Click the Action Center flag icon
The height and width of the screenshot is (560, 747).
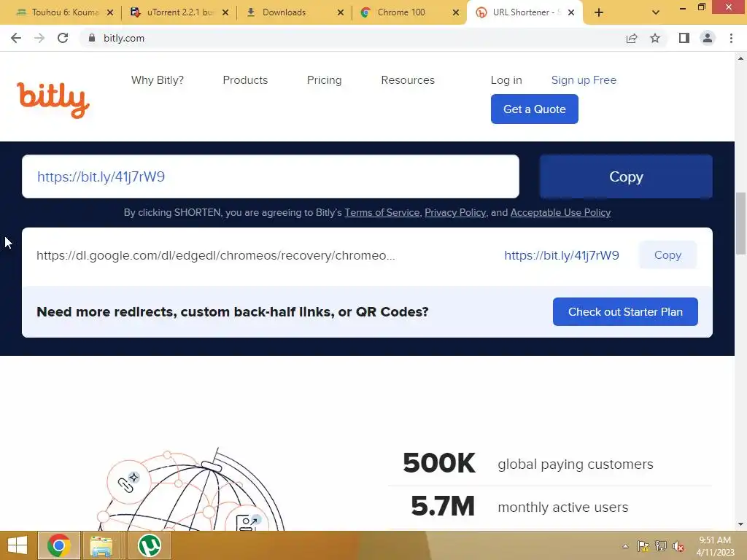click(x=643, y=546)
